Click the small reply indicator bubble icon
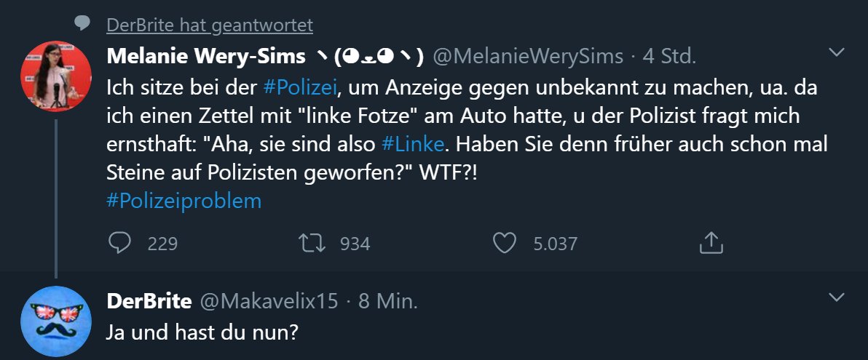The image size is (868, 360). [82, 25]
